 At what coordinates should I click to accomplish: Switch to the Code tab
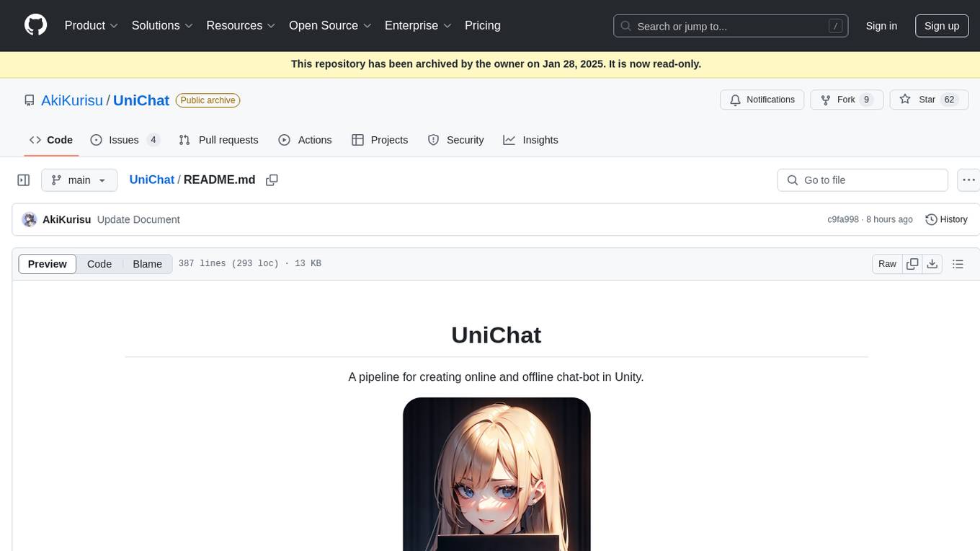50,140
